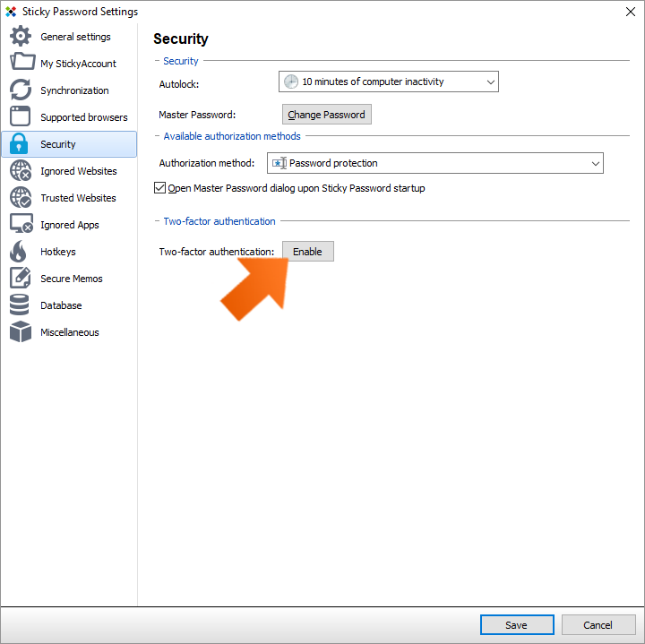Image resolution: width=645 pixels, height=644 pixels.
Task: Click the Secure Memos pencil icon
Action: (20, 278)
